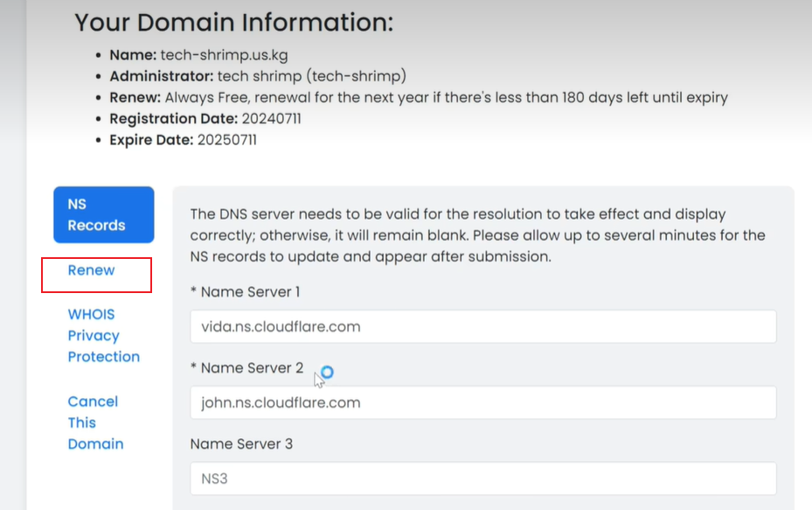Viewport: 812px width, 510px height.
Task: Go to WHOIS Privacy Protection
Action: coord(103,335)
